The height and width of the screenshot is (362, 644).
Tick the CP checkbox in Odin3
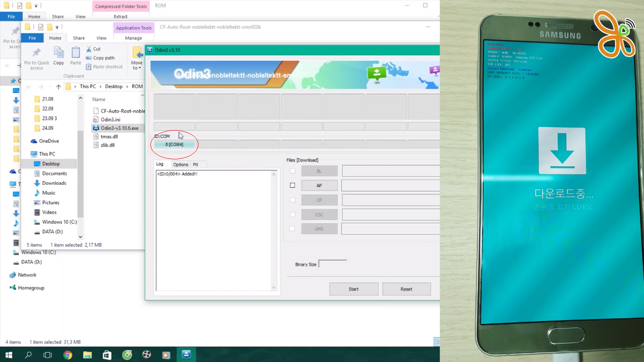point(292,200)
